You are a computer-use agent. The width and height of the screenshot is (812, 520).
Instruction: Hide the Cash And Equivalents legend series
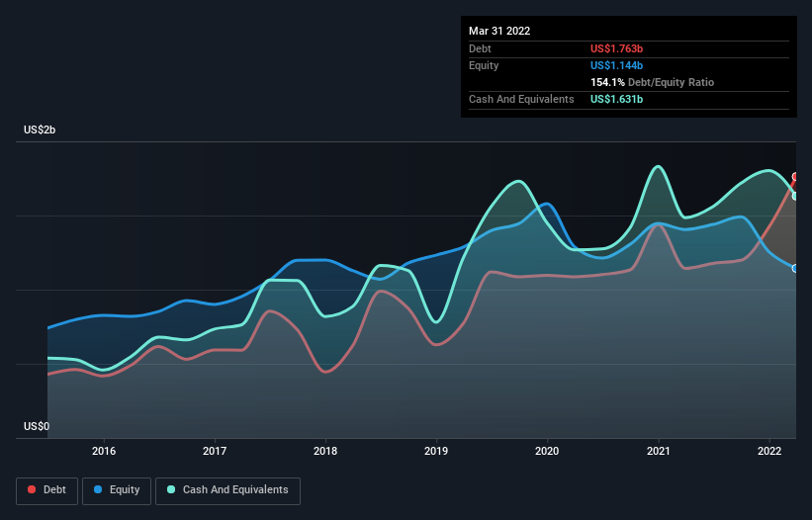point(227,489)
